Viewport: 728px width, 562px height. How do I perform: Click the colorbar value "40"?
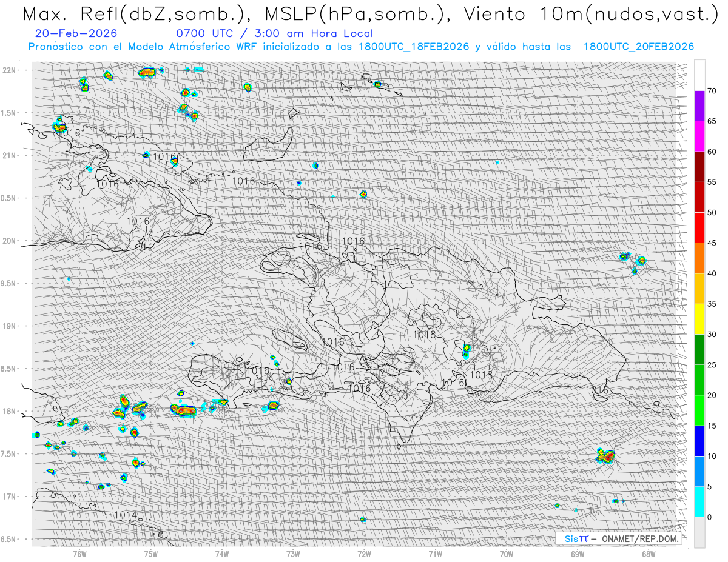tap(712, 273)
